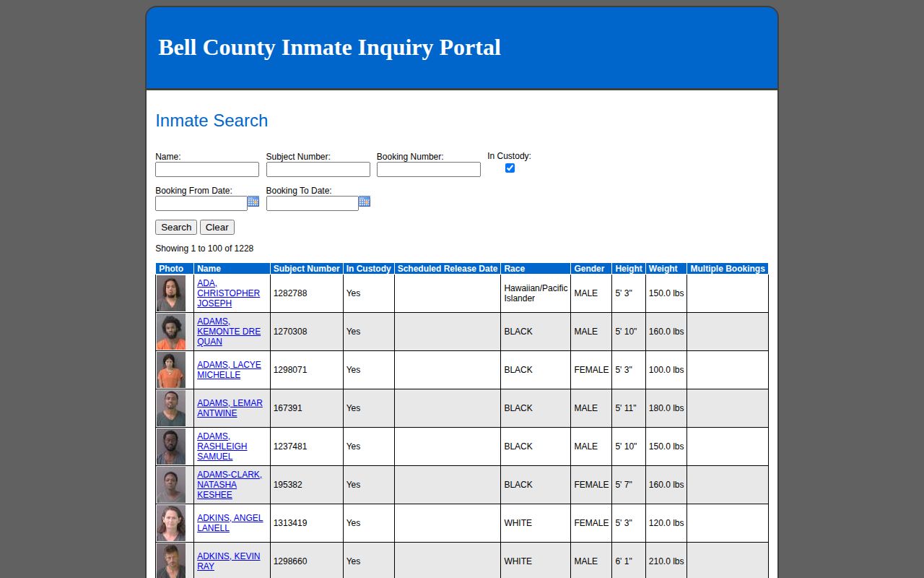This screenshot has width=924, height=578.
Task: Click the Height column header
Action: point(629,269)
